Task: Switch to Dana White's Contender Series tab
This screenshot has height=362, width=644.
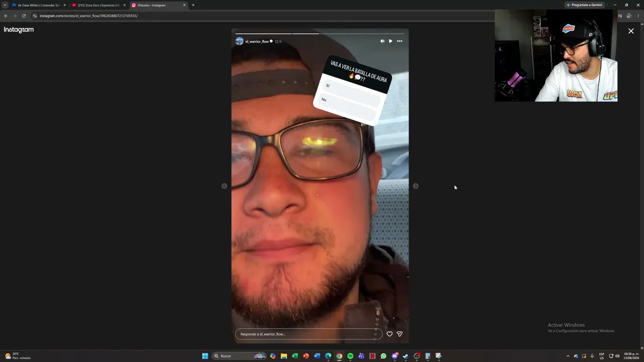Action: [39, 5]
